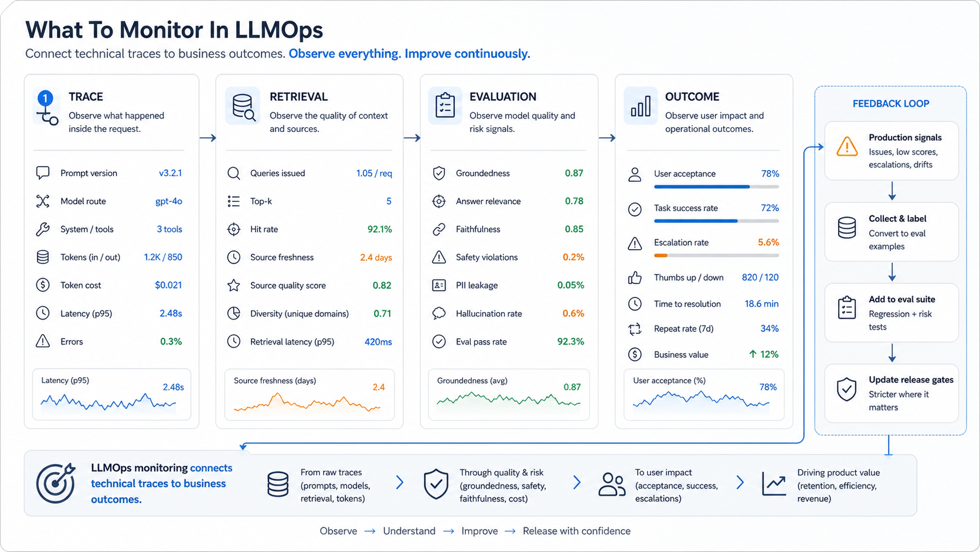Click the Business value dollar icon
This screenshot has height=552, width=980.
(635, 354)
